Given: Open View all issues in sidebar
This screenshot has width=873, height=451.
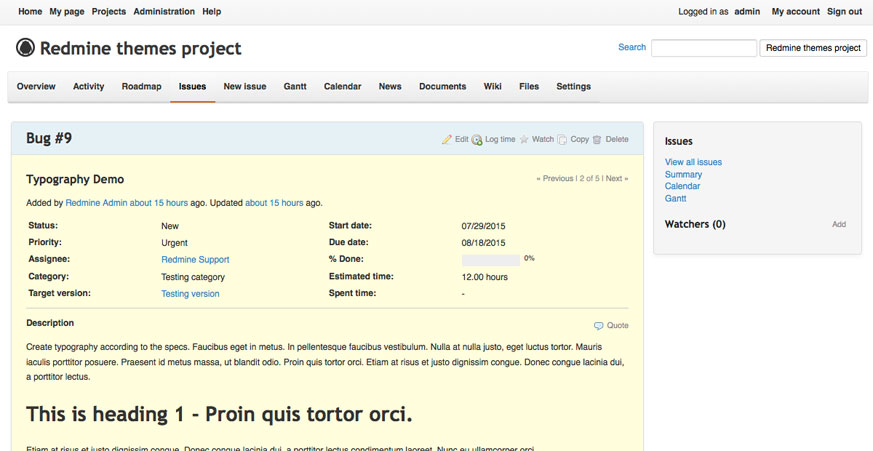Looking at the screenshot, I should pos(693,162).
